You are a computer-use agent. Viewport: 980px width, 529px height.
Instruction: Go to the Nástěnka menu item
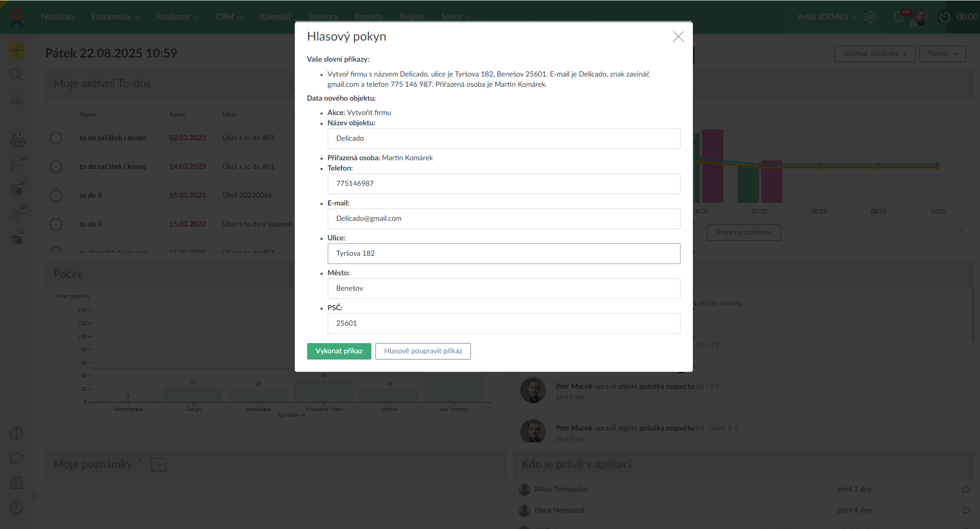[58, 17]
